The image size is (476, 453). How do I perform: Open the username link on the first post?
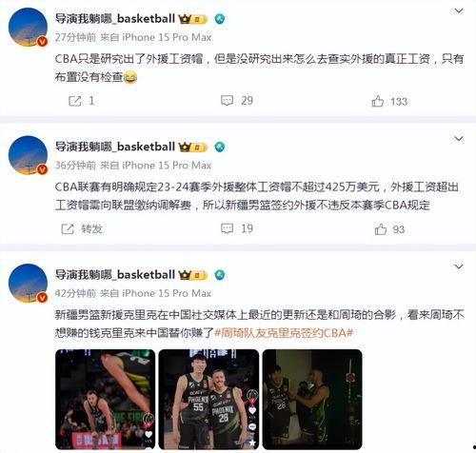click(x=115, y=19)
